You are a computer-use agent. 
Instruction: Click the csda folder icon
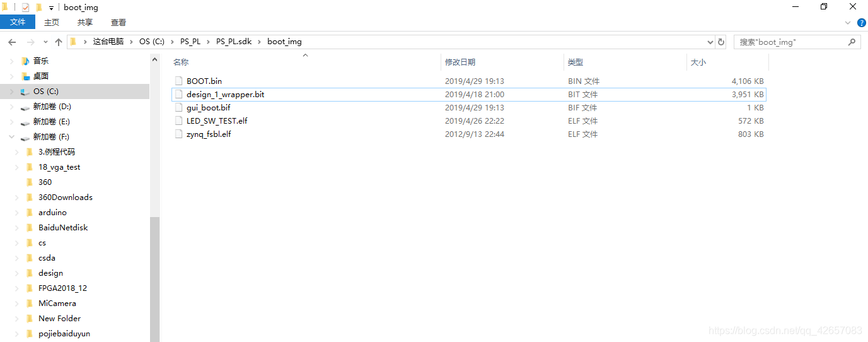(x=29, y=258)
